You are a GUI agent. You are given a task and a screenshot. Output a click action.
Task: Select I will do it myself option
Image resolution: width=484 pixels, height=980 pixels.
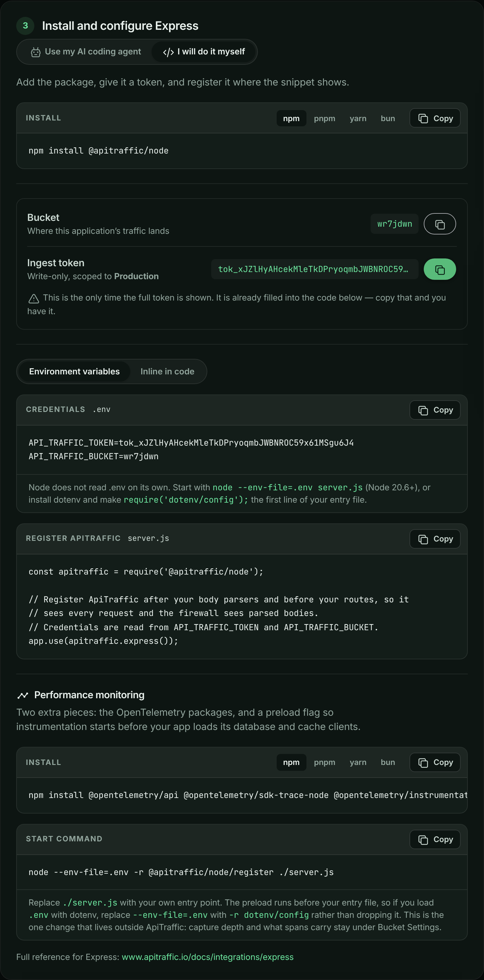(203, 52)
